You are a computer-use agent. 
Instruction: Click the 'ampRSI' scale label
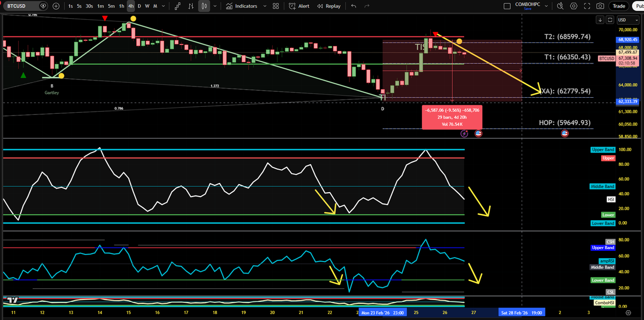607,260
